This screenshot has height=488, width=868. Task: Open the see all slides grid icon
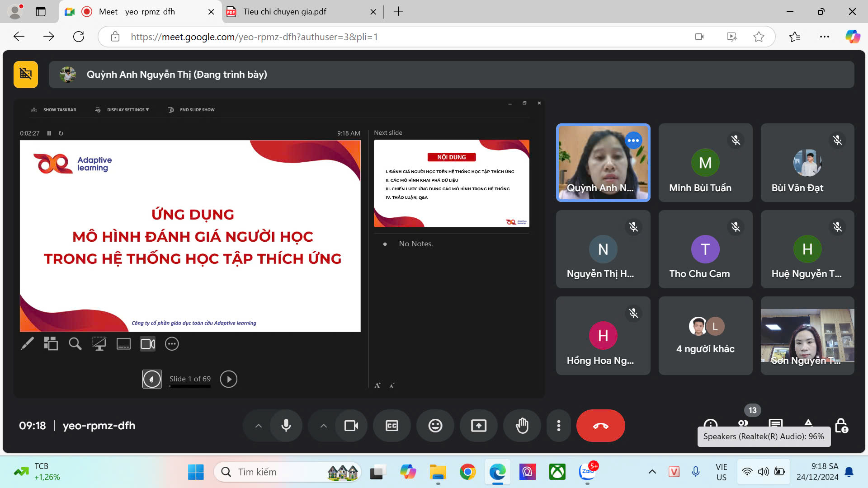coord(51,344)
